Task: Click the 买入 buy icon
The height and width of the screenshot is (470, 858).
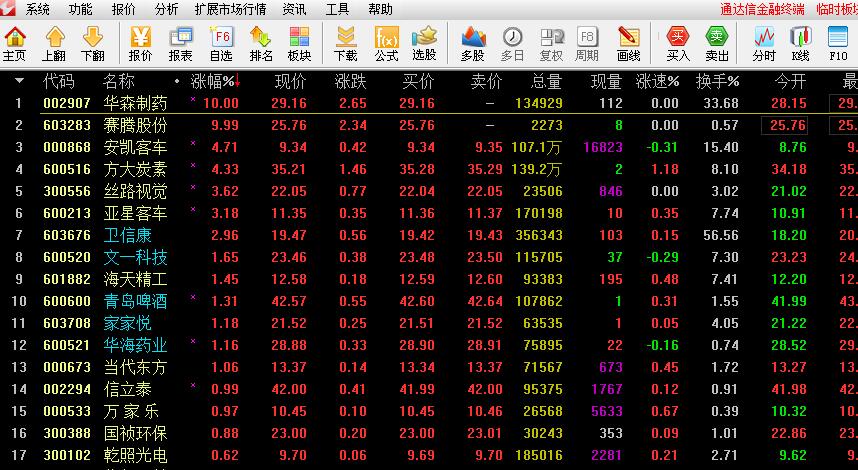Action: click(678, 44)
